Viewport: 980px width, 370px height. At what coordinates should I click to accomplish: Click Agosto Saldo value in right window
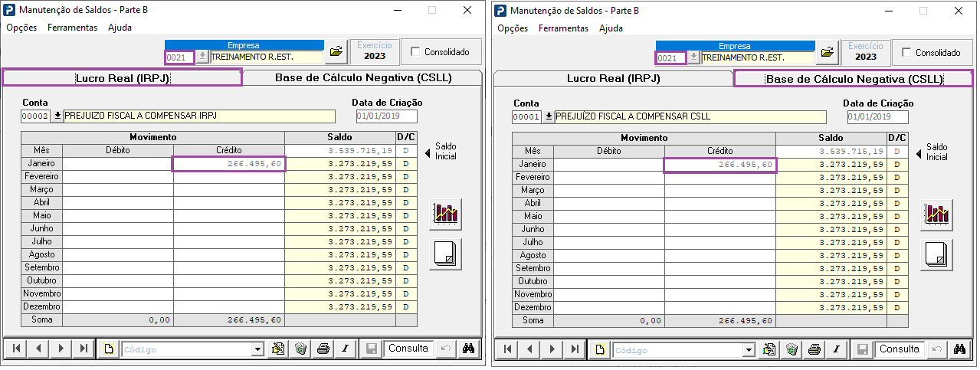click(831, 255)
